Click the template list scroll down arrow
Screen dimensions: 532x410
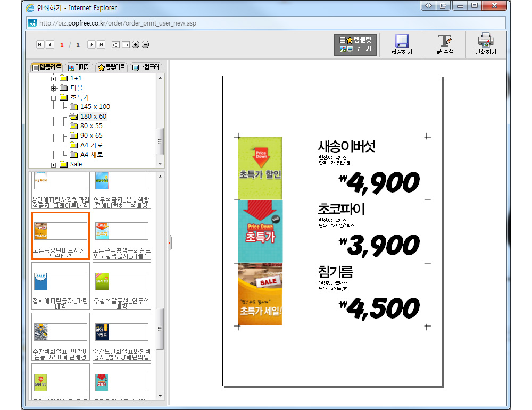[160, 396]
